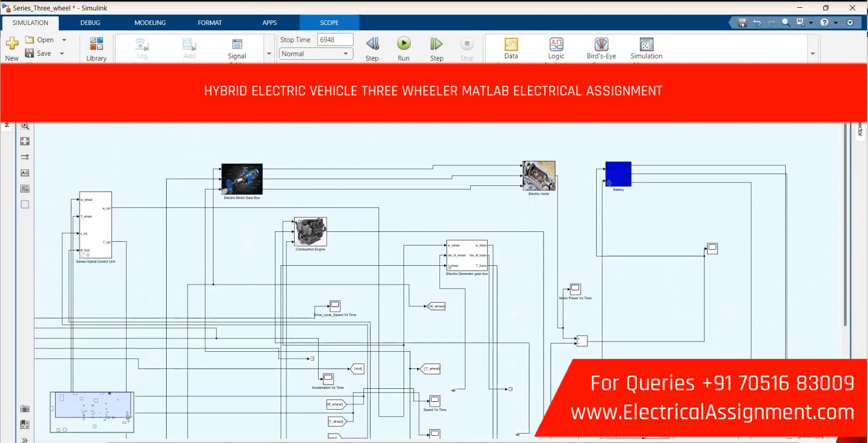The width and height of the screenshot is (868, 443).
Task: Switch to the SCOPE tab
Action: point(329,22)
